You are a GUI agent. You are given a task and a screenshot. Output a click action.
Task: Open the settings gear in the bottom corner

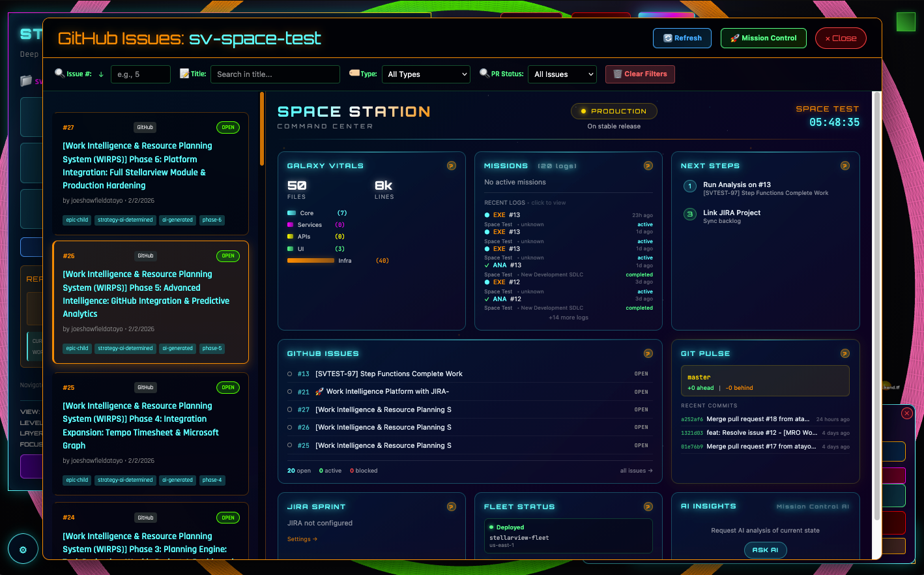[x=23, y=549]
